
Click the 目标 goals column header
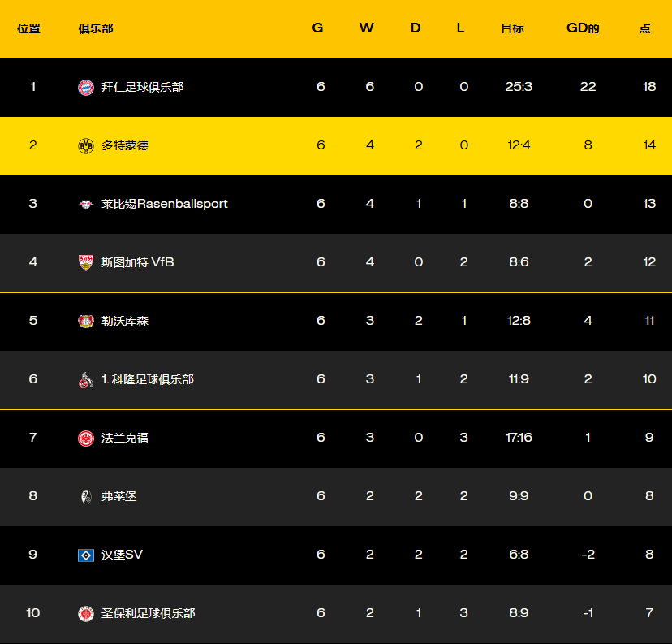512,28
